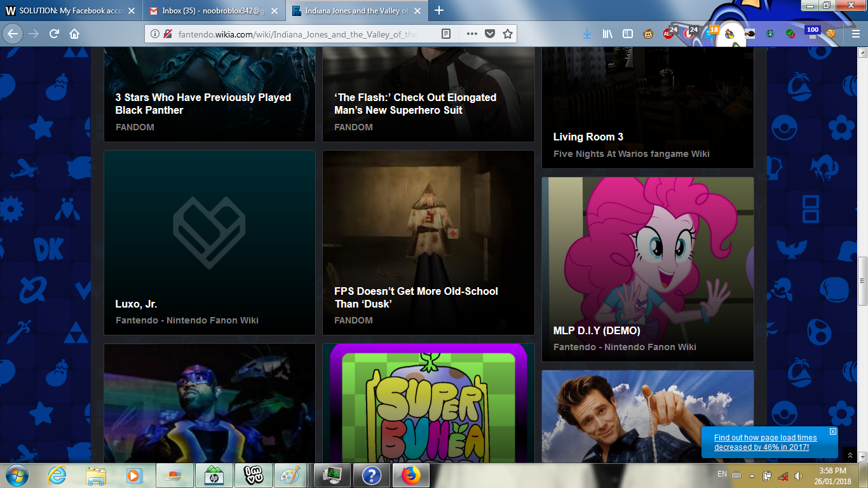Show hidden system tray icons
Viewport: 868px width, 488px height.
pyautogui.click(x=752, y=475)
